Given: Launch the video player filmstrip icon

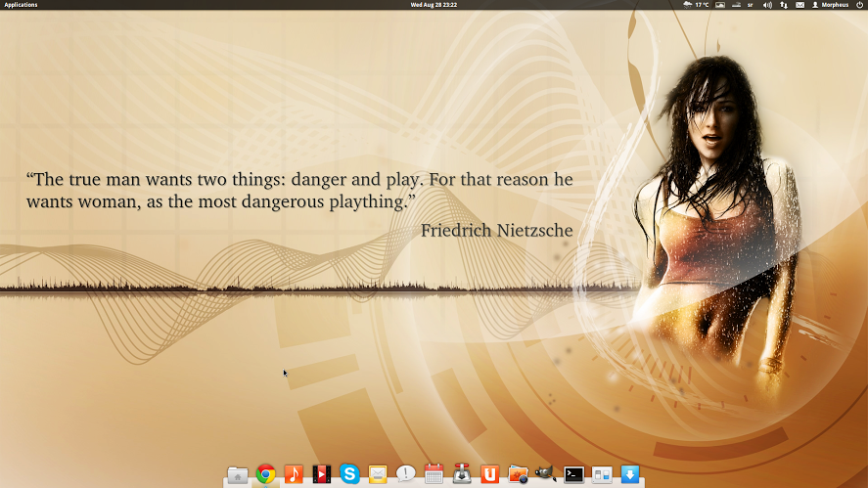Looking at the screenshot, I should (322, 474).
